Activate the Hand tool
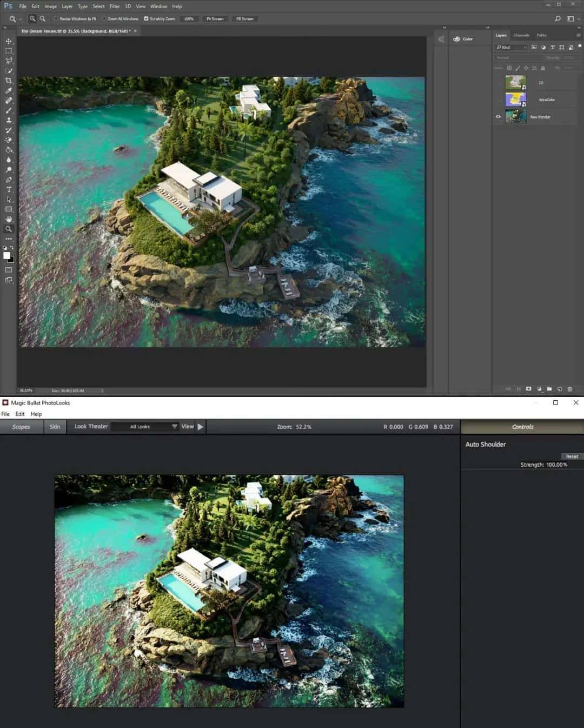 coord(8,219)
